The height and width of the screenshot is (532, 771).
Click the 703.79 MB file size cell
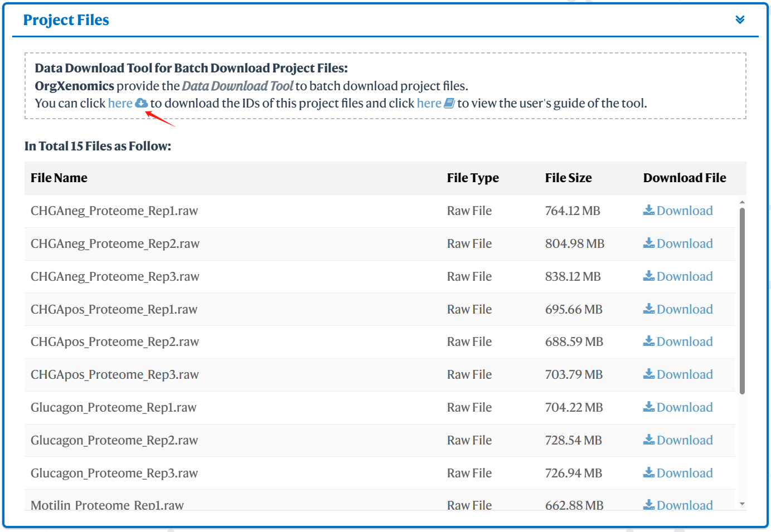(x=574, y=374)
